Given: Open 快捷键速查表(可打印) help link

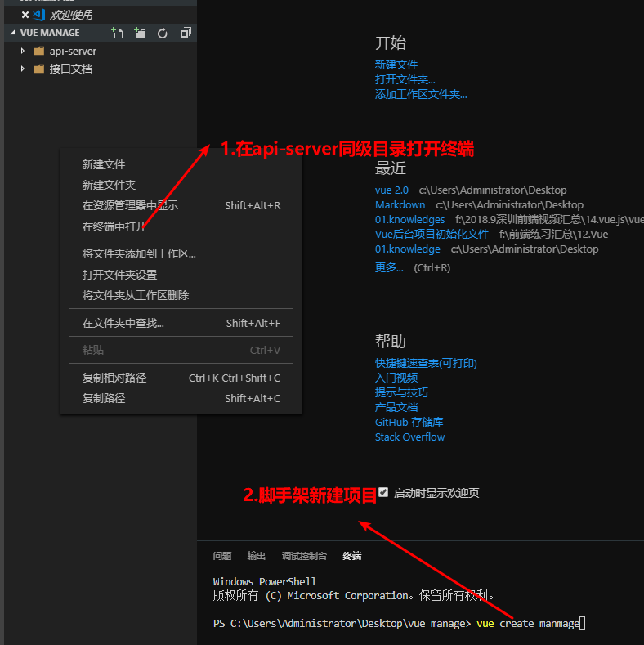Looking at the screenshot, I should pos(426,363).
